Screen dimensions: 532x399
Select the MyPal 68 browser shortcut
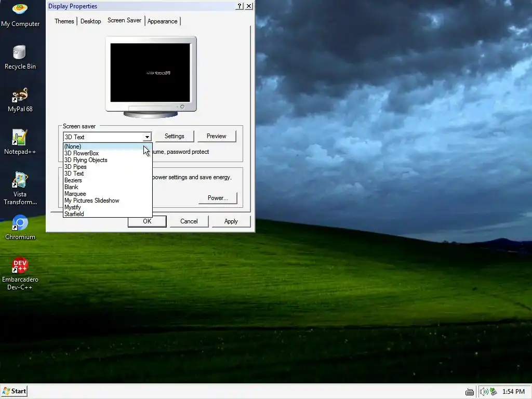[x=20, y=100]
